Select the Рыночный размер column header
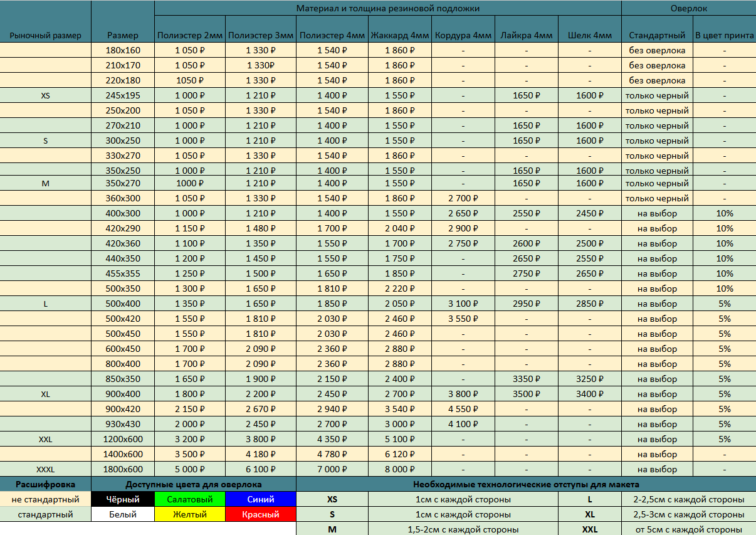Image resolution: width=756 pixels, height=535 pixels. pos(45,35)
